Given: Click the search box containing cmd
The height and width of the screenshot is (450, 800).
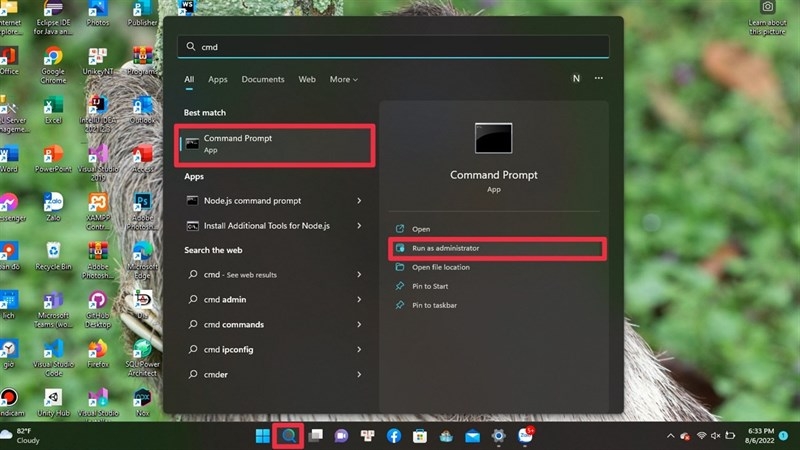Looking at the screenshot, I should (x=393, y=47).
